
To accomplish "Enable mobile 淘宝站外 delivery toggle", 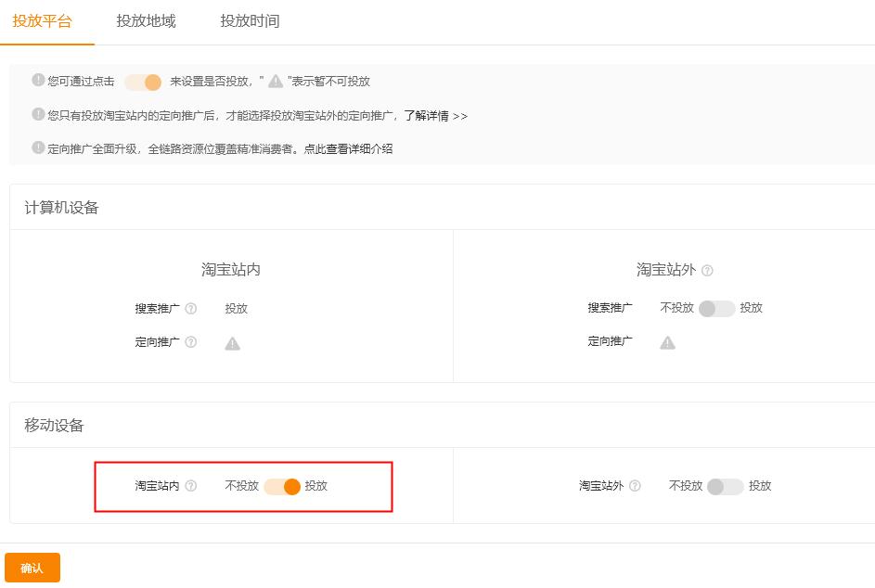I will [x=726, y=486].
